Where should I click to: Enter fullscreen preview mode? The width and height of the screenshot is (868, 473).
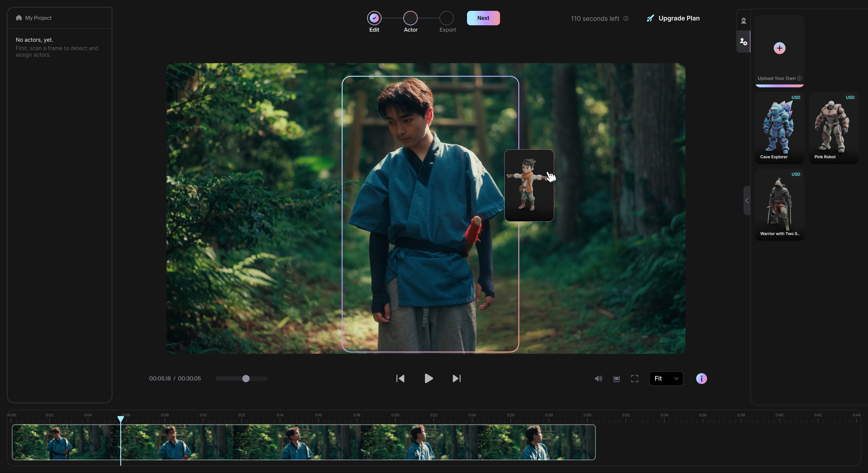tap(634, 379)
